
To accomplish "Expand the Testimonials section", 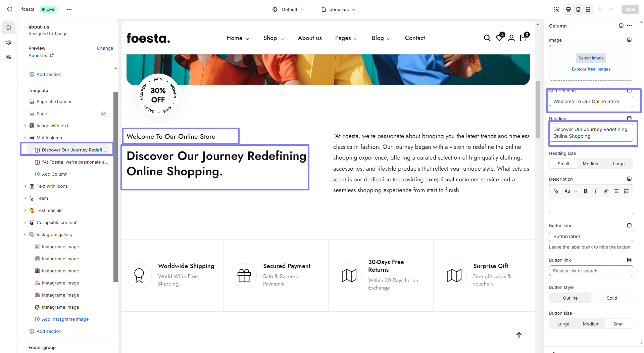I will tap(25, 210).
